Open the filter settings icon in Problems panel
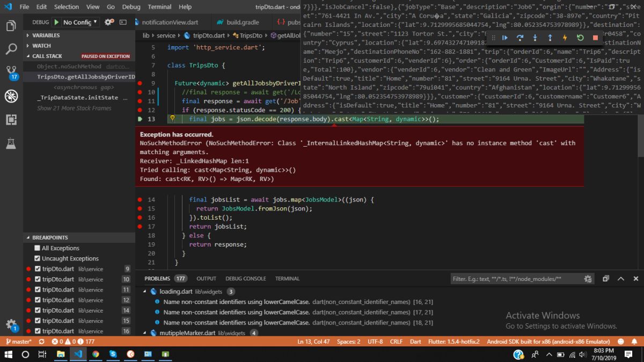 point(588,279)
